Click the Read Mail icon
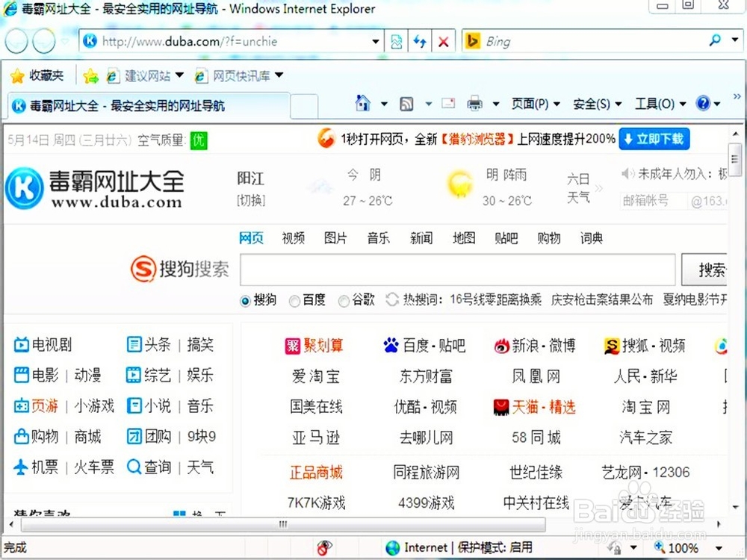 pos(447,103)
